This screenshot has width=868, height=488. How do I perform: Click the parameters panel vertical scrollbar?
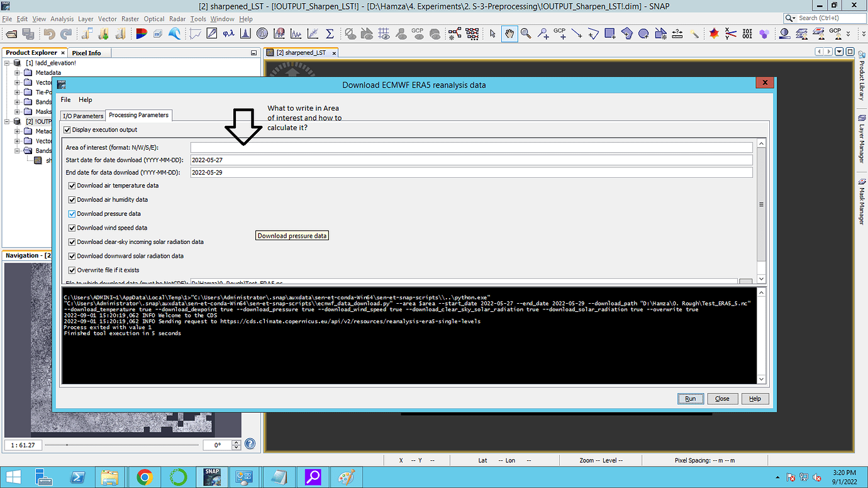click(x=761, y=211)
